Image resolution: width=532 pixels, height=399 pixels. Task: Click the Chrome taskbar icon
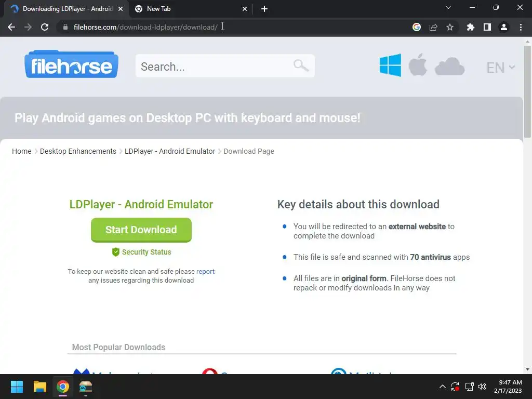tap(63, 387)
